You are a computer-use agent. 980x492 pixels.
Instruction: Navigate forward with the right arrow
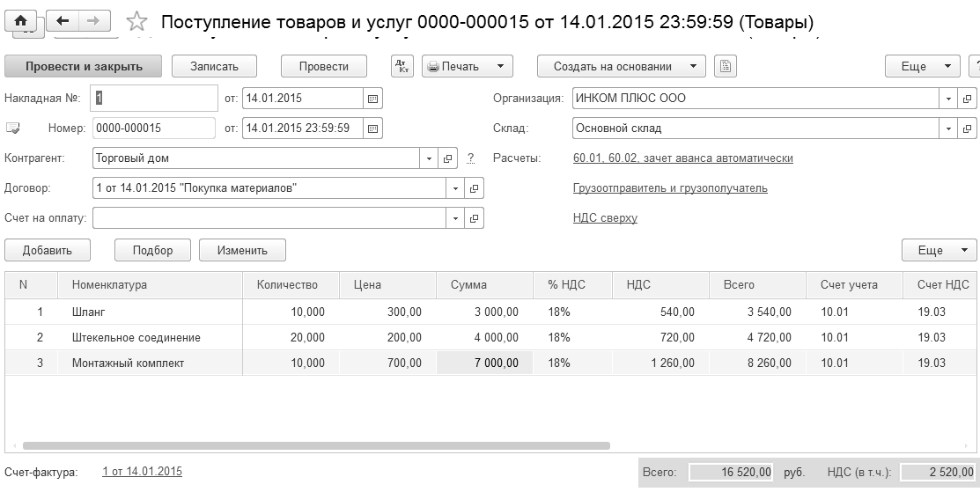(x=93, y=20)
